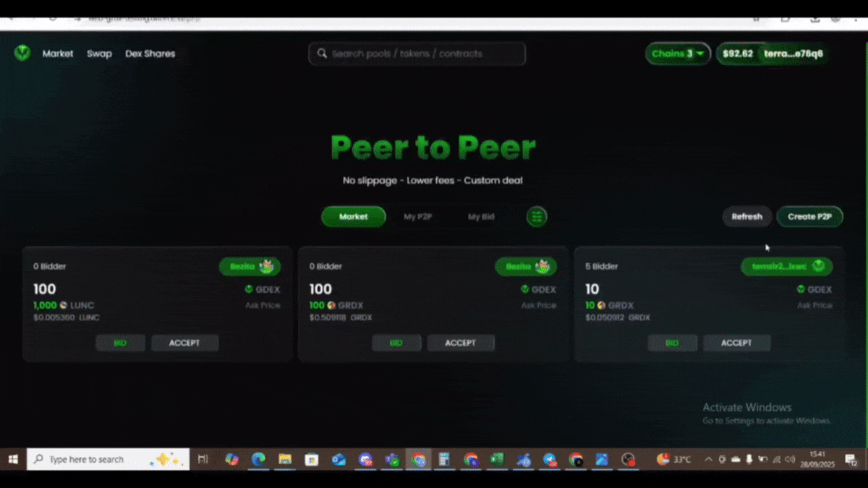Open the Swap menu item

click(99, 53)
